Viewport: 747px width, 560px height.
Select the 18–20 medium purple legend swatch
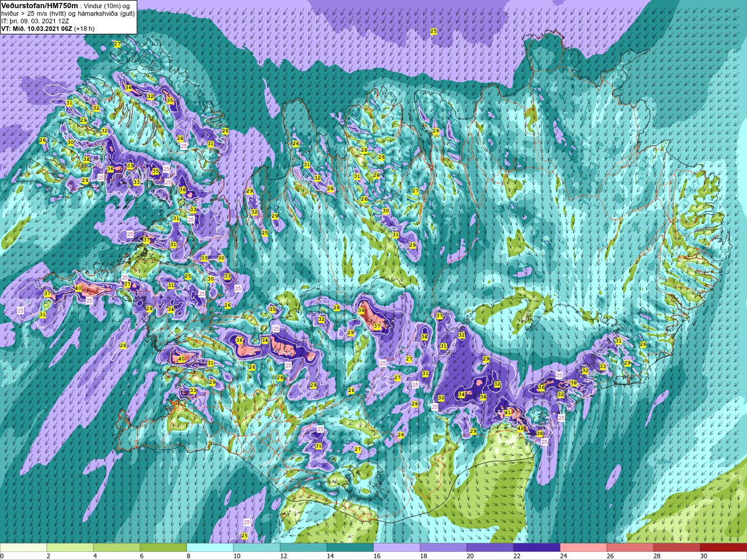(x=444, y=548)
